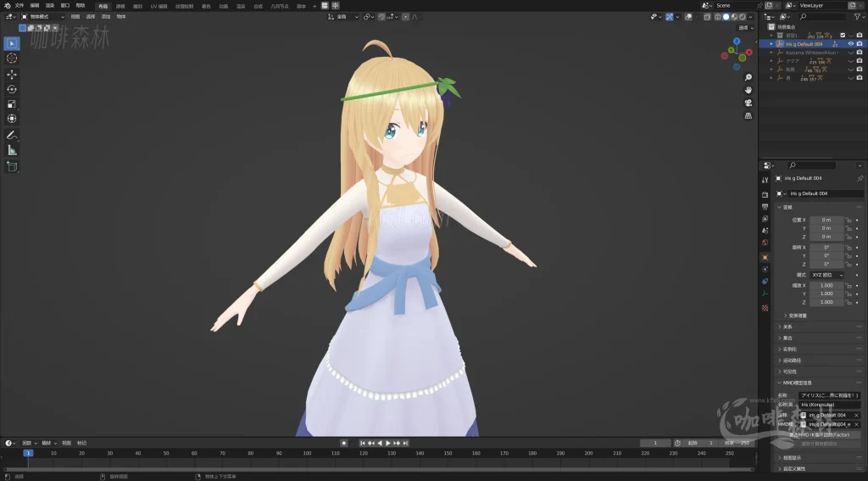Toggle render camera icon for iris g Default 004
Screen dimensions: 868x481
(860, 44)
